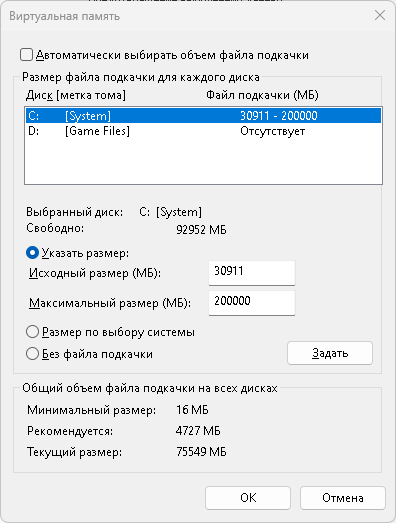Image resolution: width=396 pixels, height=523 pixels.
Task: Click the Исходный размер (МБ) label text
Action: coord(95,273)
